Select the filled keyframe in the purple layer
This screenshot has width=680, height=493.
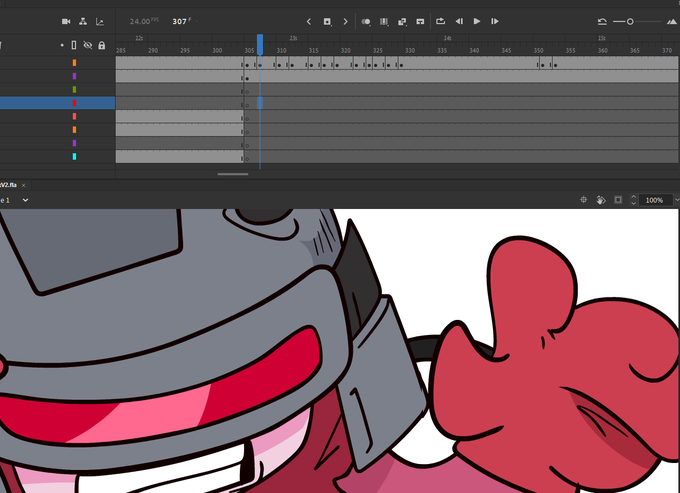point(247,78)
